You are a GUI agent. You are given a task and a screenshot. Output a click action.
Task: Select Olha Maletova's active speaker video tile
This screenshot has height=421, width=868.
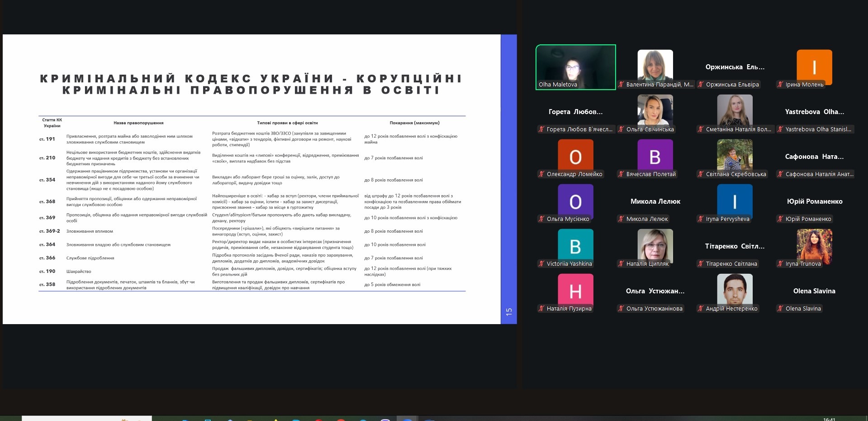pos(575,67)
